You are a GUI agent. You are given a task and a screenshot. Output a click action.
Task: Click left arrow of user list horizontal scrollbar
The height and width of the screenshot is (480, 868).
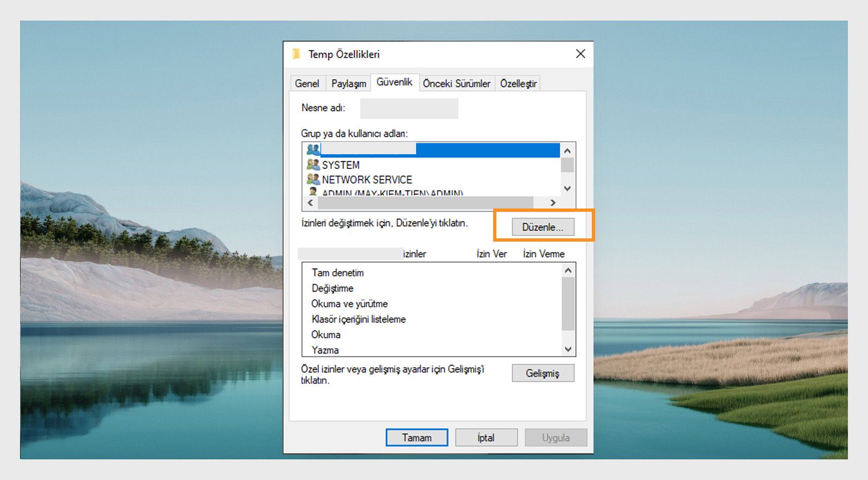[310, 203]
